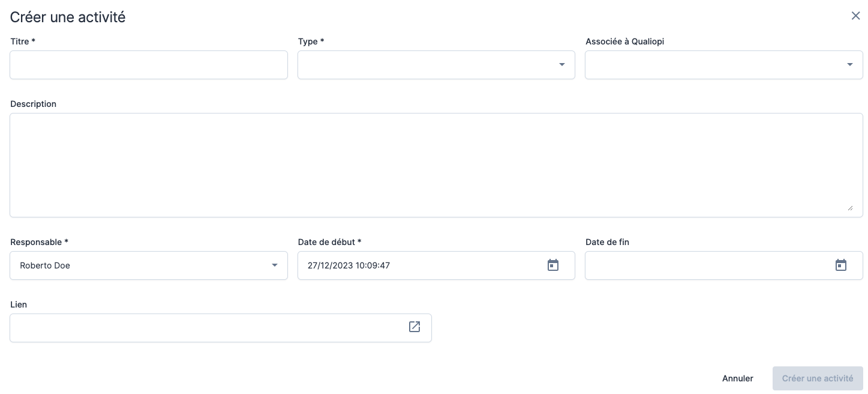The width and height of the screenshot is (868, 394).
Task: Click the Type dropdown arrow
Action: [562, 65]
